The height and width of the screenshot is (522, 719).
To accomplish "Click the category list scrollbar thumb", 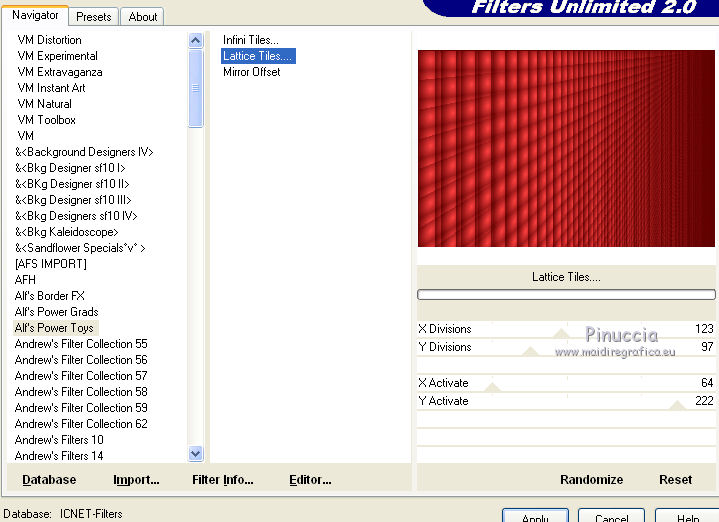I will (195, 88).
